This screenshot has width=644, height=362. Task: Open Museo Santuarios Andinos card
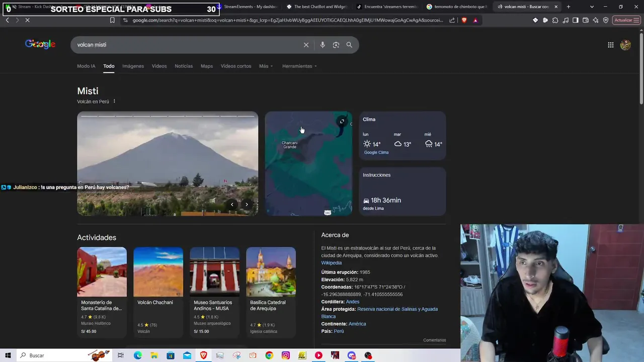(x=215, y=292)
